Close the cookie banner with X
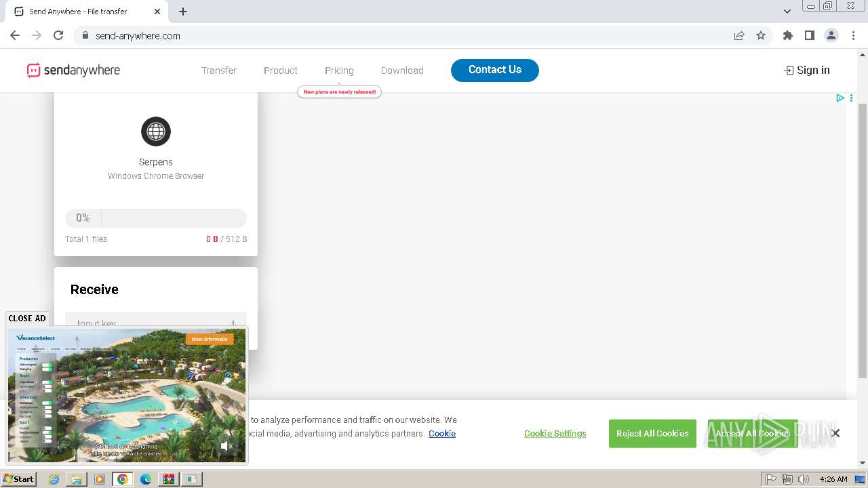 pos(835,433)
